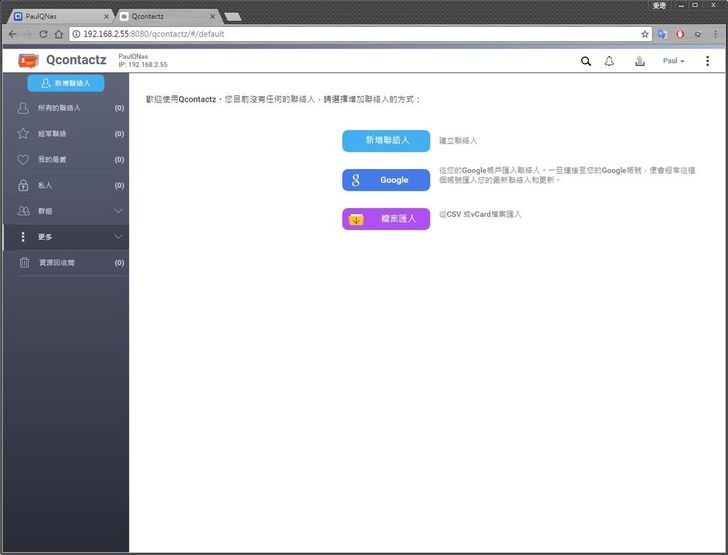Viewport: 728px width, 555px height.
Task: Open the trash icon 資源回收筒
Action: coord(23,263)
